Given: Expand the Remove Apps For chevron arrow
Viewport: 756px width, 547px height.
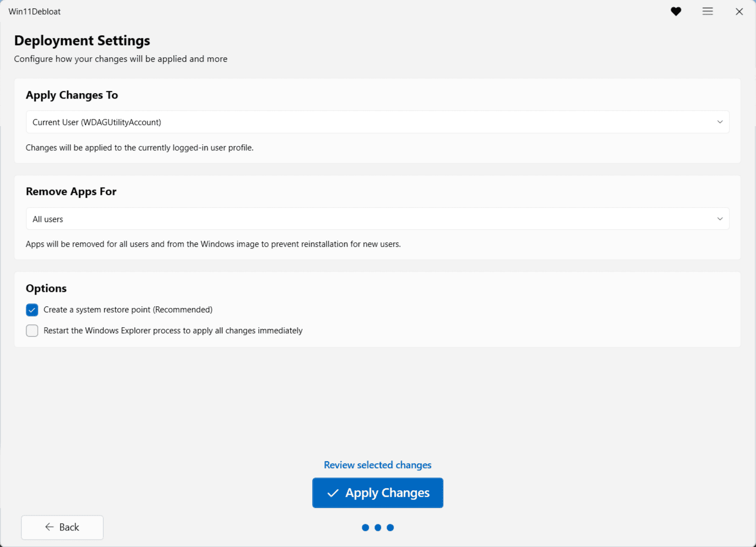Looking at the screenshot, I should point(720,219).
